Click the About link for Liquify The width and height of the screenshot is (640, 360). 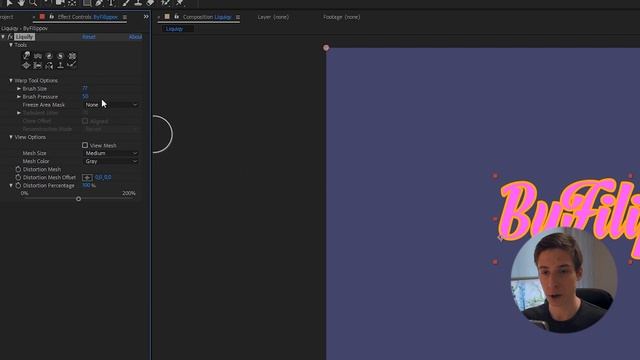pyautogui.click(x=136, y=37)
